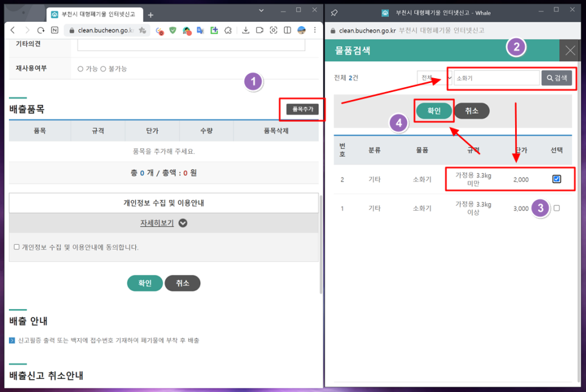586x392 pixels.
Task: Open a new tab with plus icon
Action: coord(150,15)
